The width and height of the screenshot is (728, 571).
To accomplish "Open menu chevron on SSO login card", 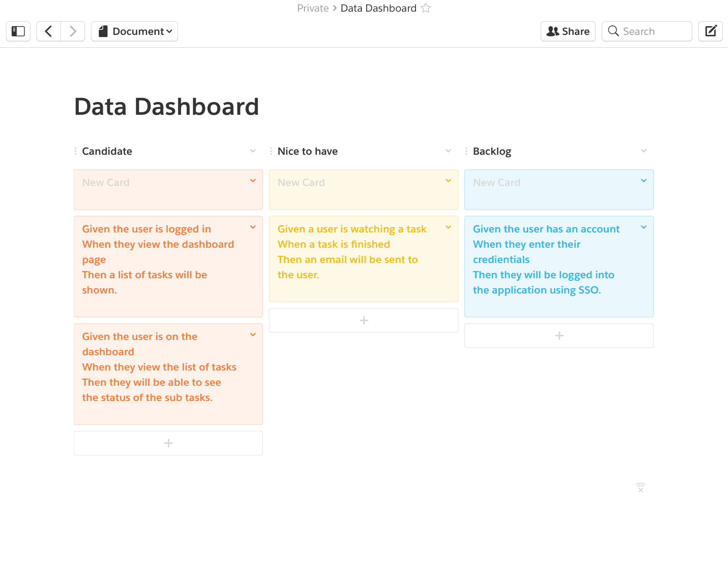I will tap(644, 227).
